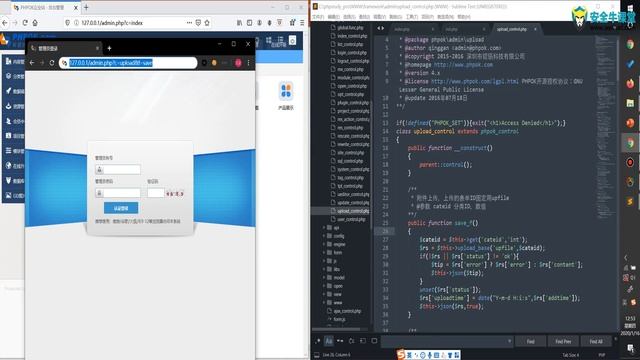Expand the api folder in sidebar
Screen dimensions: 640x360
pos(324,227)
